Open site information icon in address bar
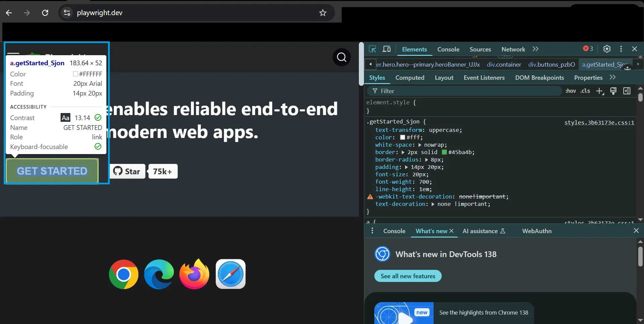Image resolution: width=644 pixels, height=324 pixels. click(67, 13)
